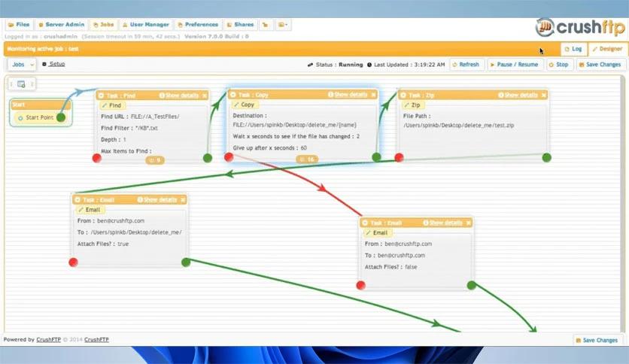
Task: Click the Zip task green success connector
Action: click(x=546, y=157)
